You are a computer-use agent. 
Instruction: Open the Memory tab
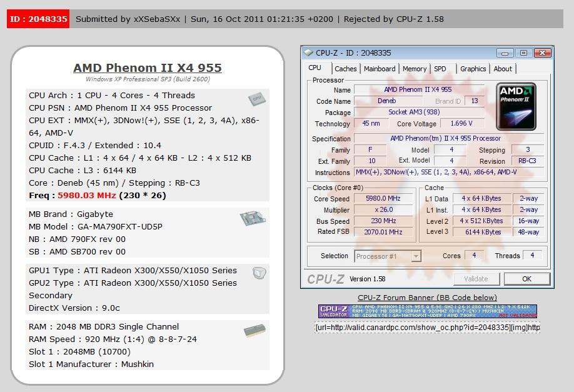pyautogui.click(x=415, y=69)
